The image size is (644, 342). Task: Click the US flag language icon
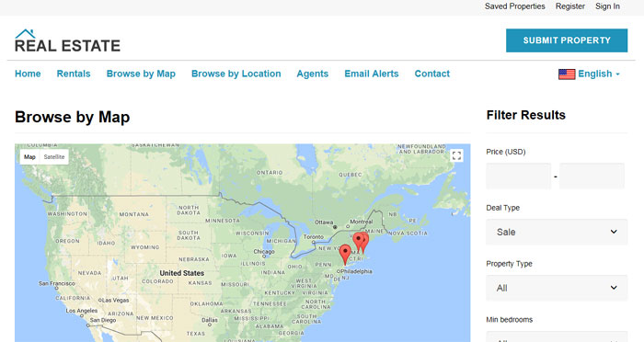click(x=567, y=74)
